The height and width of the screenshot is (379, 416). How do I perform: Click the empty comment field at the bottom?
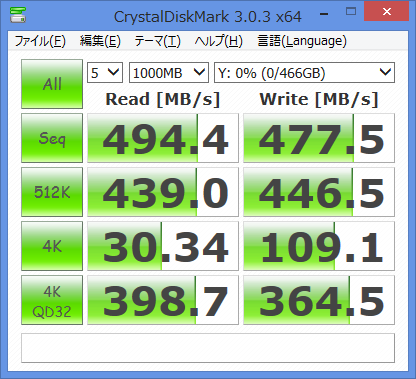coord(208,348)
